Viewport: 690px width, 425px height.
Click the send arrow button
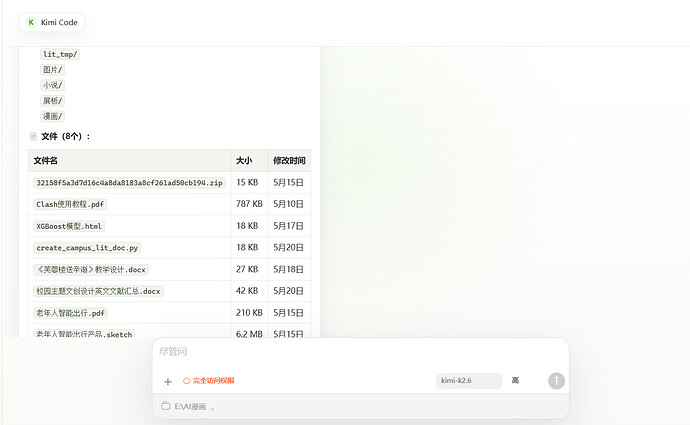556,381
